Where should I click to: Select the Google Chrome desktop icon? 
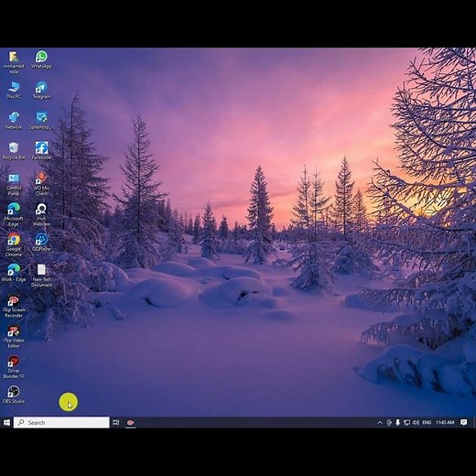pyautogui.click(x=14, y=245)
